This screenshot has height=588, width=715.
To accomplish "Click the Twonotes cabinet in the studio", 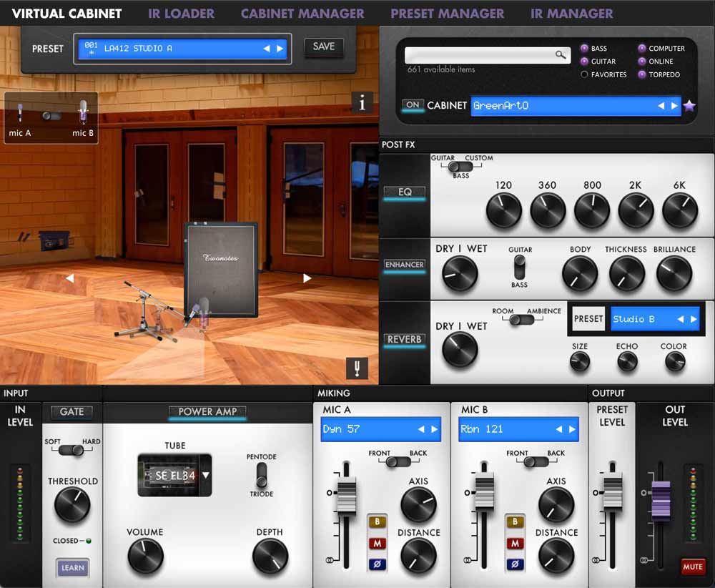I will tap(221, 269).
